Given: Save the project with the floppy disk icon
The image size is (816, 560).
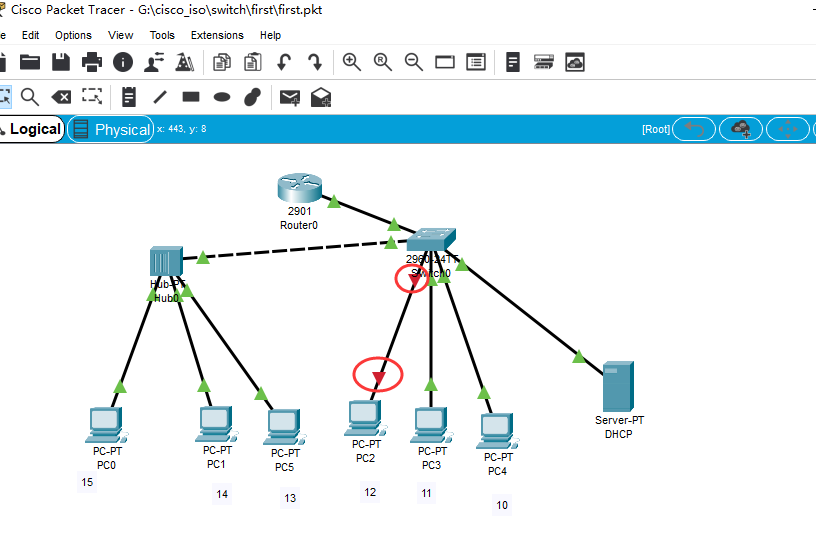Looking at the screenshot, I should [x=61, y=62].
